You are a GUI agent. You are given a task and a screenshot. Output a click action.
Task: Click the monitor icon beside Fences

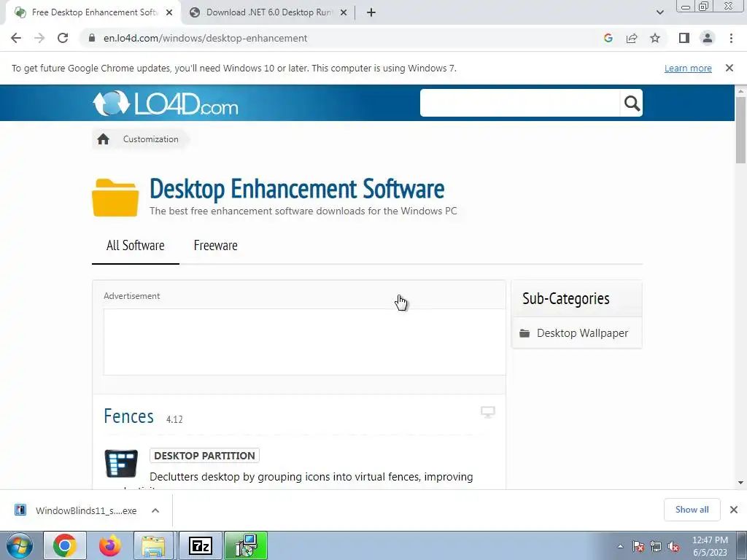[488, 412]
